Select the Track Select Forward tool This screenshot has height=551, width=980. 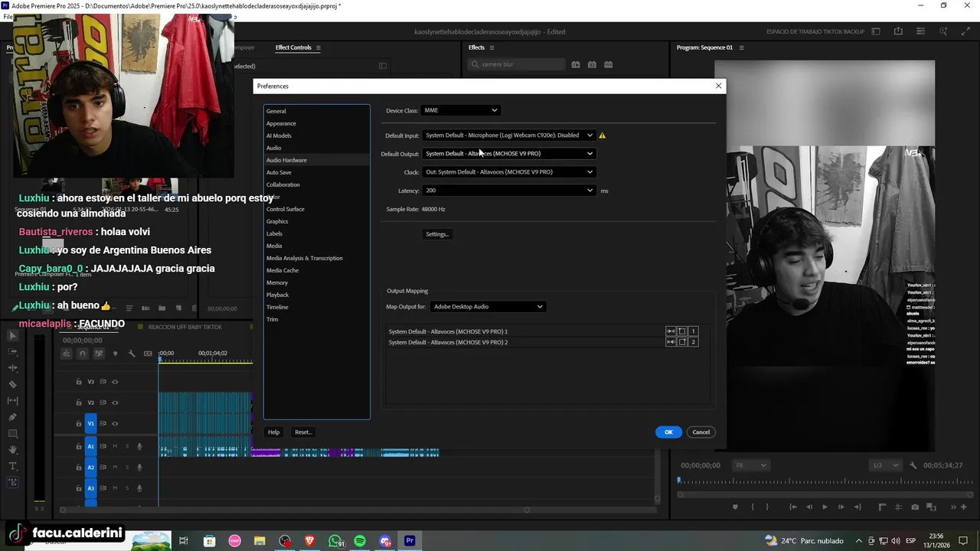[x=12, y=352]
